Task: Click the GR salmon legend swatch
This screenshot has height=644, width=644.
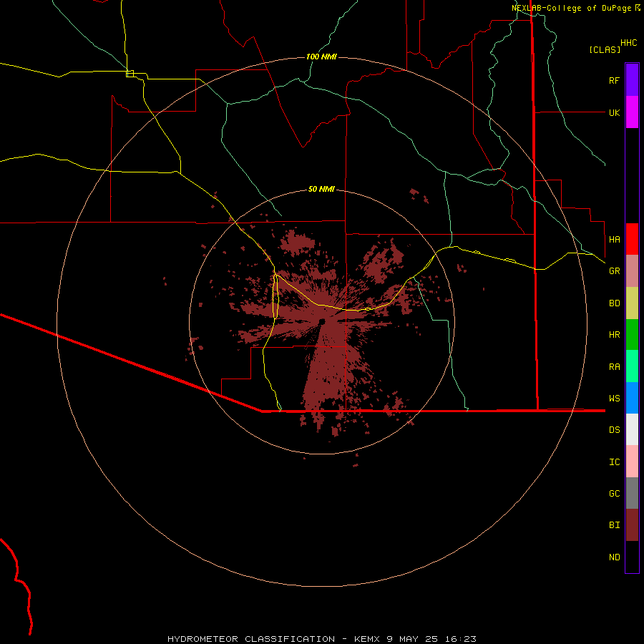Action: point(632,271)
